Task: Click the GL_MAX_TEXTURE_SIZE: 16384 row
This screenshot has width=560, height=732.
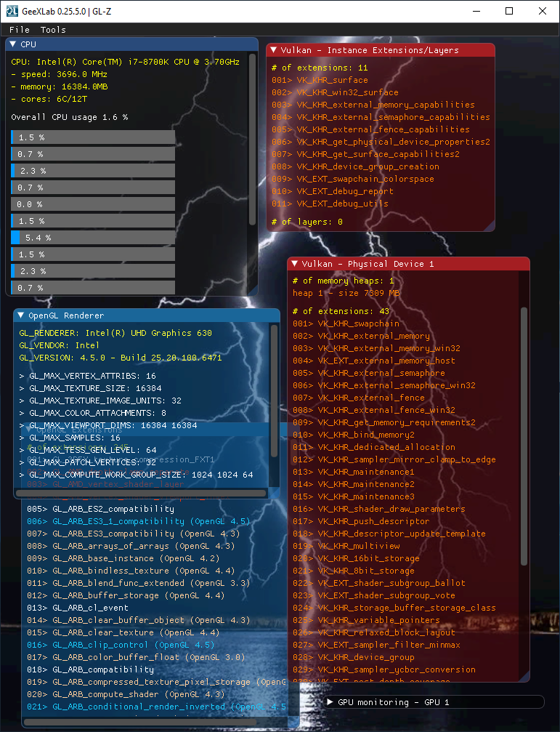Action: (91, 388)
